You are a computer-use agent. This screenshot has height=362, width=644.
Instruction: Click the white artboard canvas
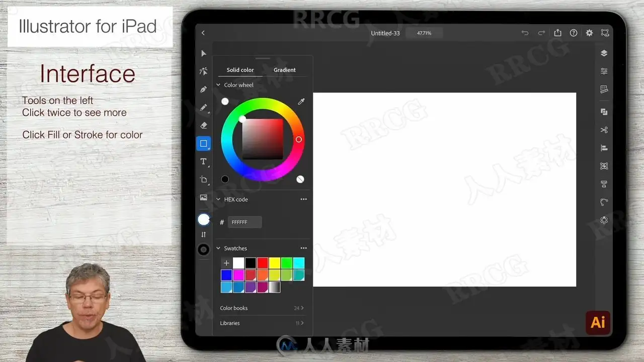coord(444,190)
